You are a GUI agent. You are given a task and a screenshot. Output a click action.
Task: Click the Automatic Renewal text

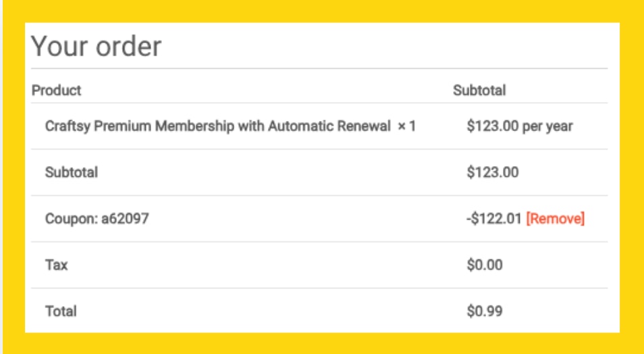point(329,126)
